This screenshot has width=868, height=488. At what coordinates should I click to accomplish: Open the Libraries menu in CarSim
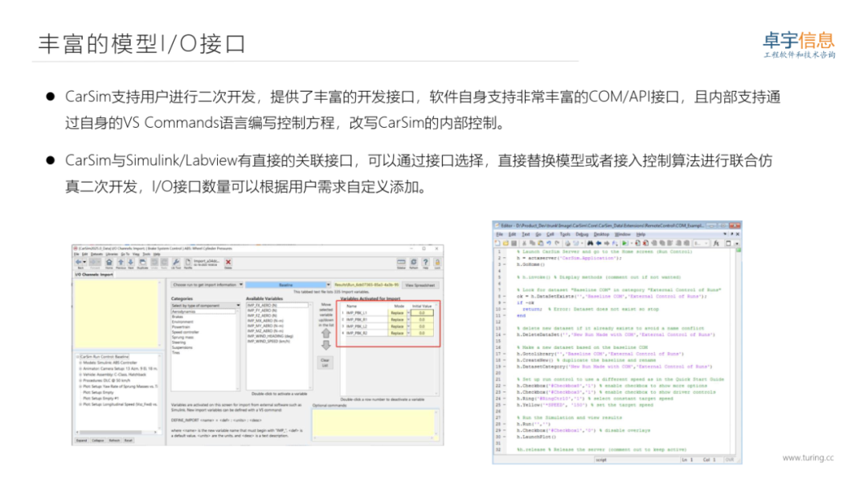(112, 254)
